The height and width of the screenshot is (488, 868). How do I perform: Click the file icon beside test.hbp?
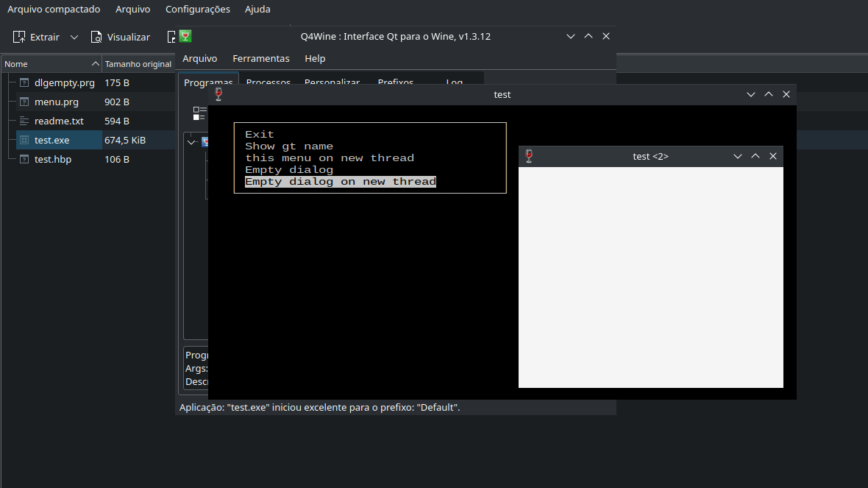[24, 160]
